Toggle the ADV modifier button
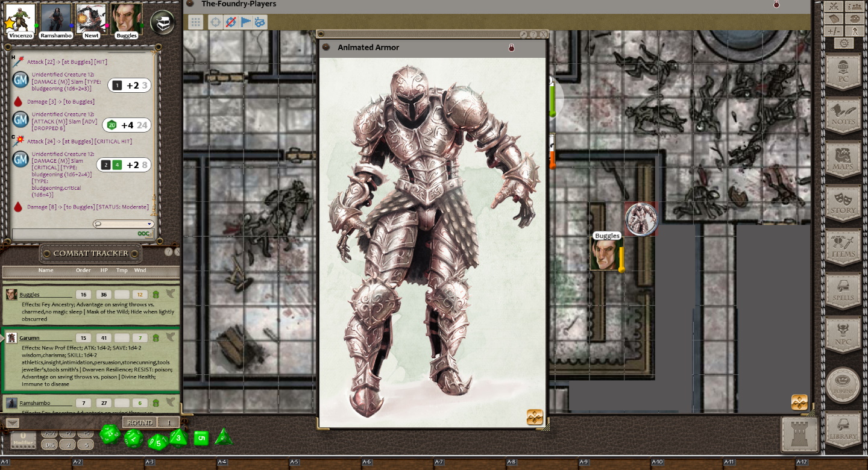This screenshot has width=868, height=470. click(50, 434)
